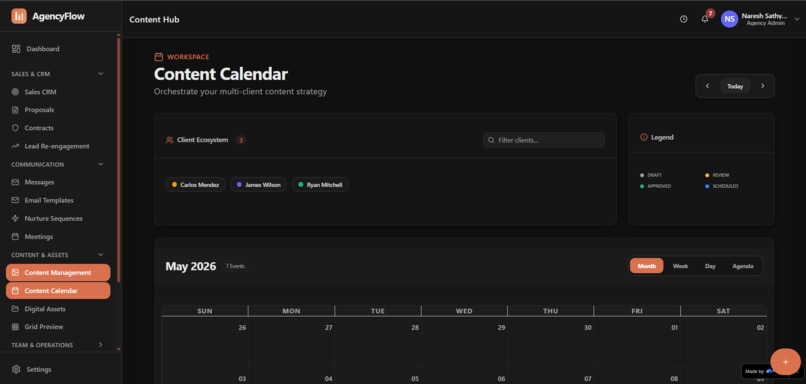This screenshot has width=806, height=384.
Task: Click the Digital Assets folder icon
Action: 15,309
